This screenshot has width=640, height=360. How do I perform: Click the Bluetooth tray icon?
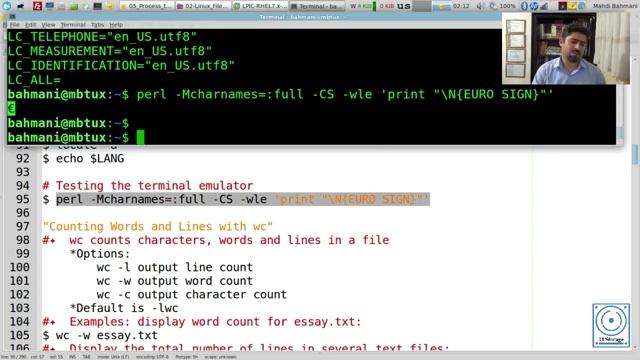524,6
